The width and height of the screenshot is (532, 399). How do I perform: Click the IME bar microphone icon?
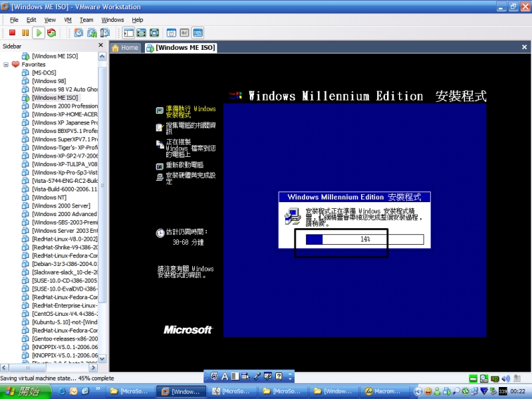pos(257,376)
